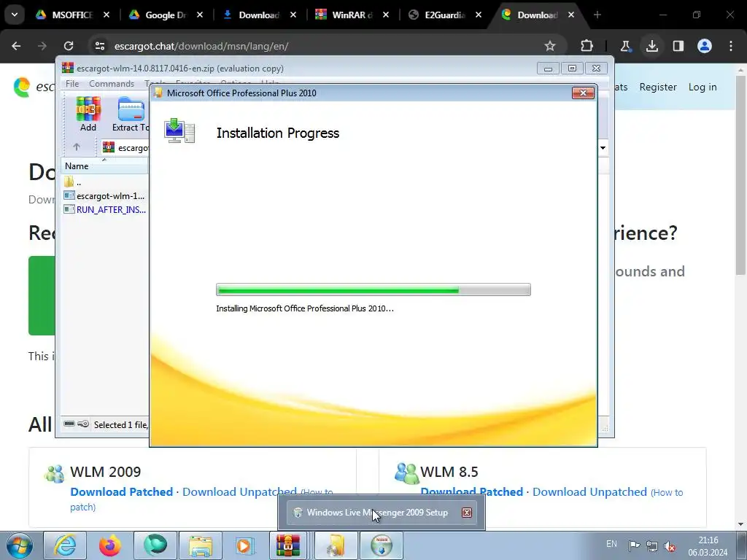The image size is (747, 560).
Task: Switch to the Google Drive browser tab
Action: (x=166, y=15)
